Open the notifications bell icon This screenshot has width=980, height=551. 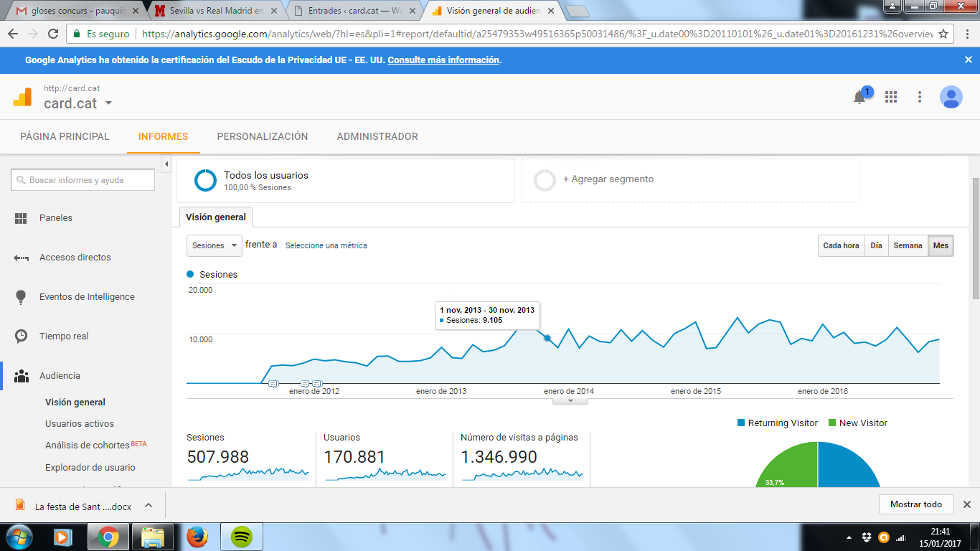coord(859,98)
